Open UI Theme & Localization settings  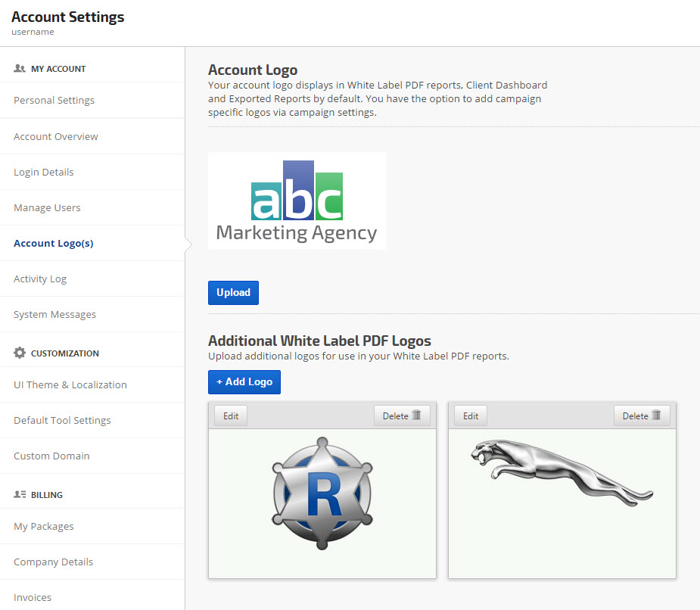[70, 385]
